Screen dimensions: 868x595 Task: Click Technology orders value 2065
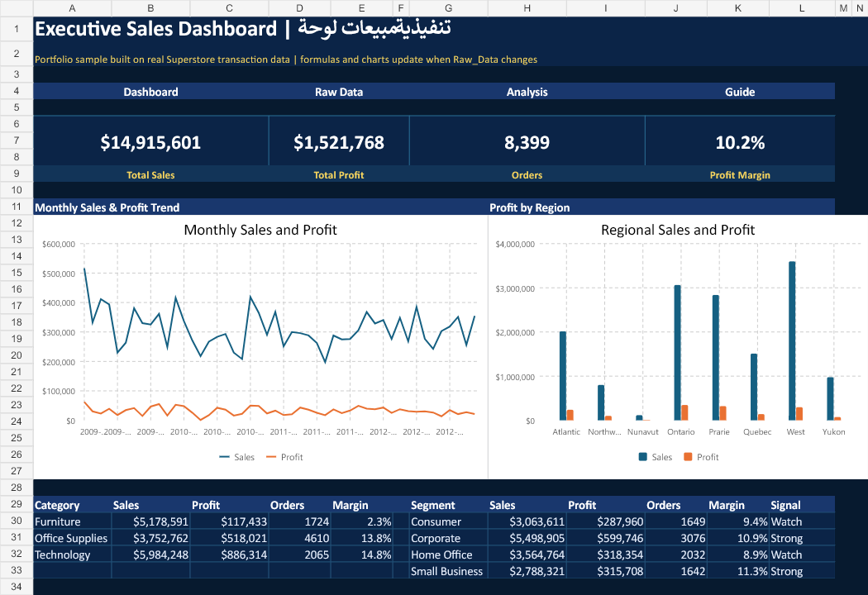click(x=299, y=555)
